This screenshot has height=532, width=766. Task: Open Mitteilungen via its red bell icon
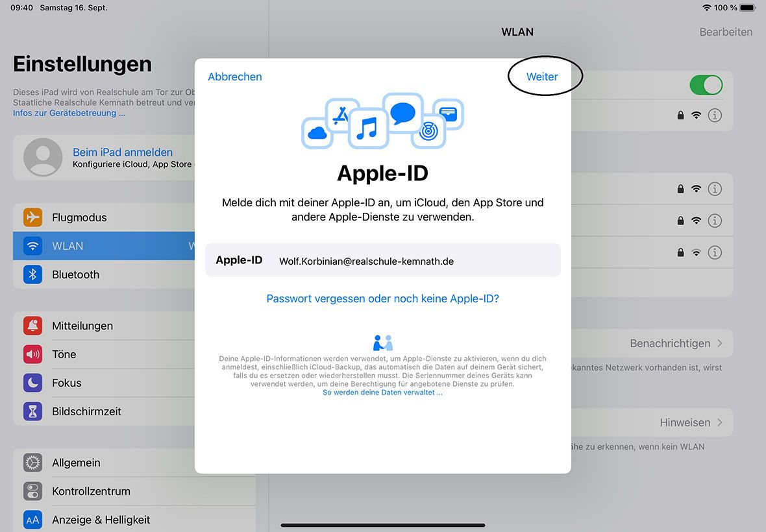[x=32, y=326]
